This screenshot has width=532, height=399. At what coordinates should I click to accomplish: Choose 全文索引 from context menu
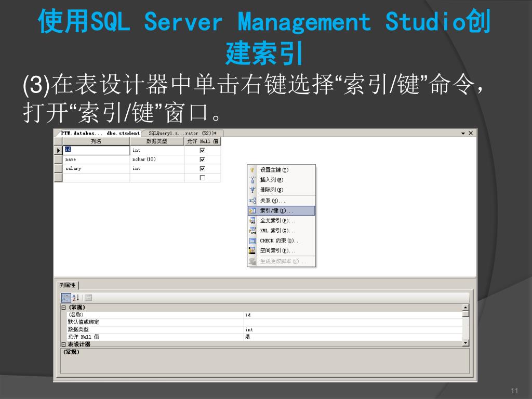[281, 220]
